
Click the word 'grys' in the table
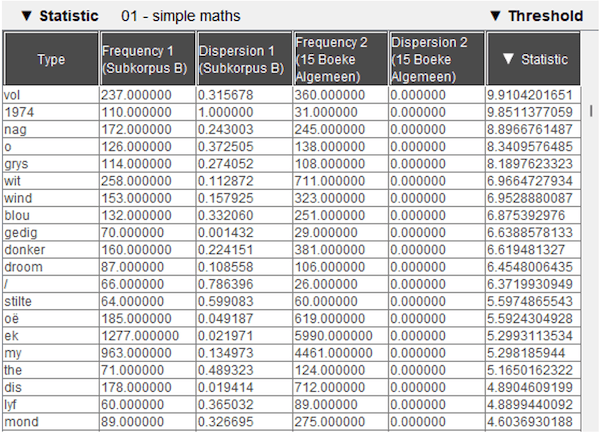coord(18,163)
